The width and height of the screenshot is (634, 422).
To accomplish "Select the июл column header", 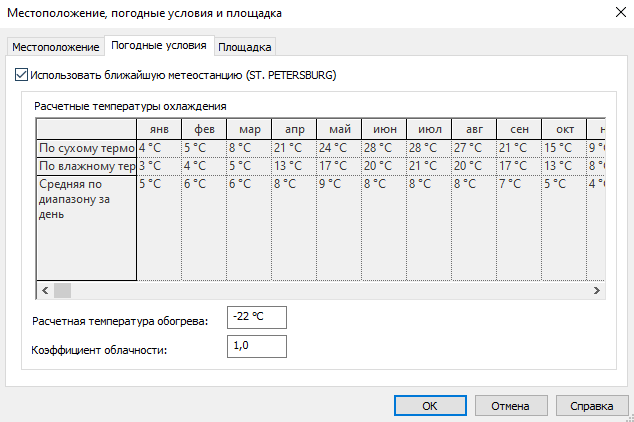I will (429, 130).
